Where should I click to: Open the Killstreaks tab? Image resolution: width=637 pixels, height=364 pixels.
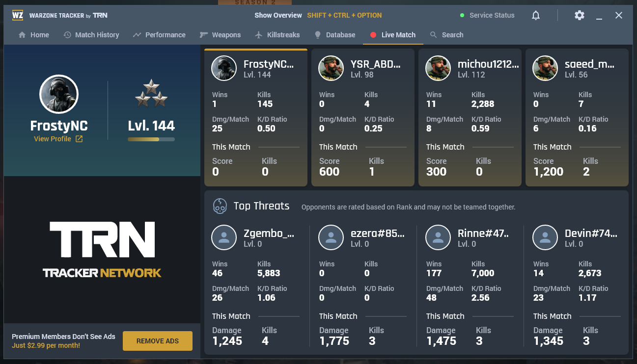pos(277,35)
